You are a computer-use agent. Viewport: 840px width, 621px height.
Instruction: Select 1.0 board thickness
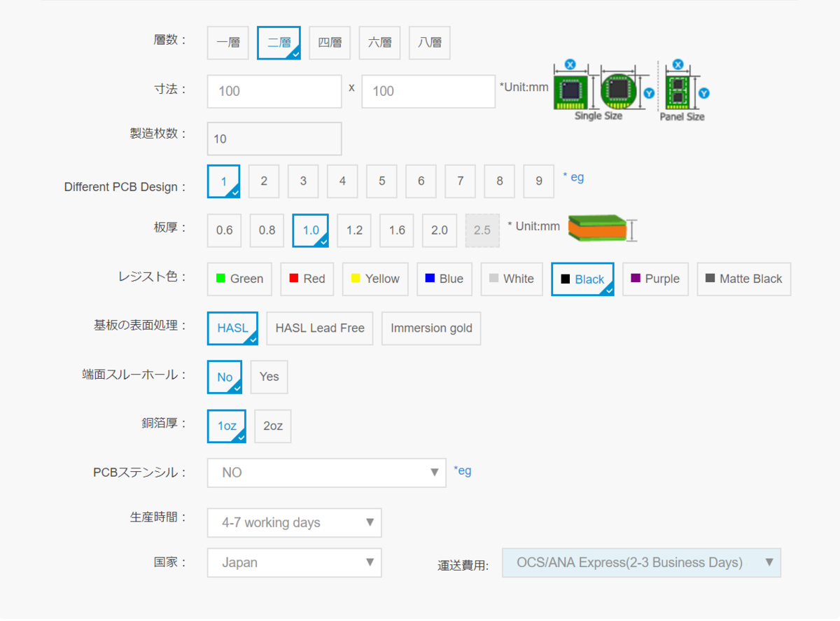311,230
